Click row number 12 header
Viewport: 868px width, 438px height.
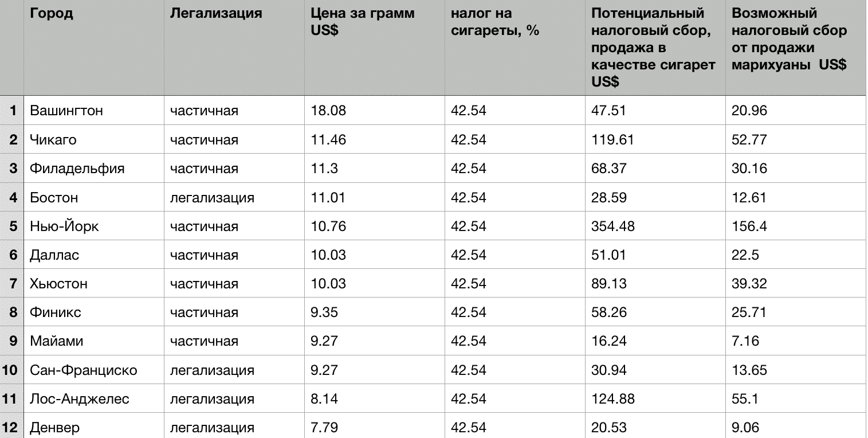click(x=12, y=427)
